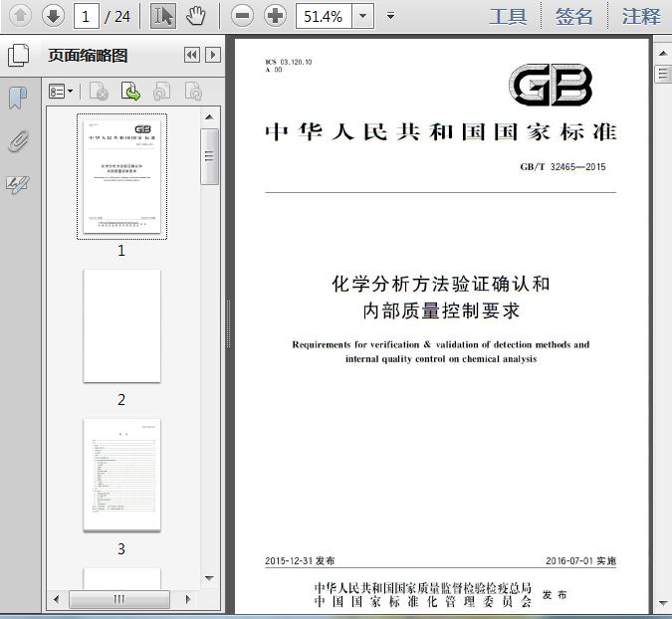This screenshot has width=672, height=619.
Task: Click the page number input field
Action: (x=87, y=16)
